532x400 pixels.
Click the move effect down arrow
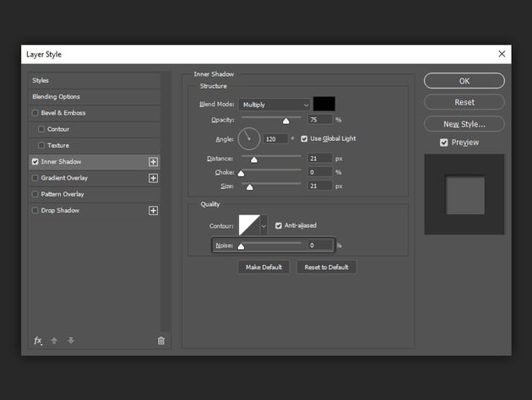click(71, 340)
